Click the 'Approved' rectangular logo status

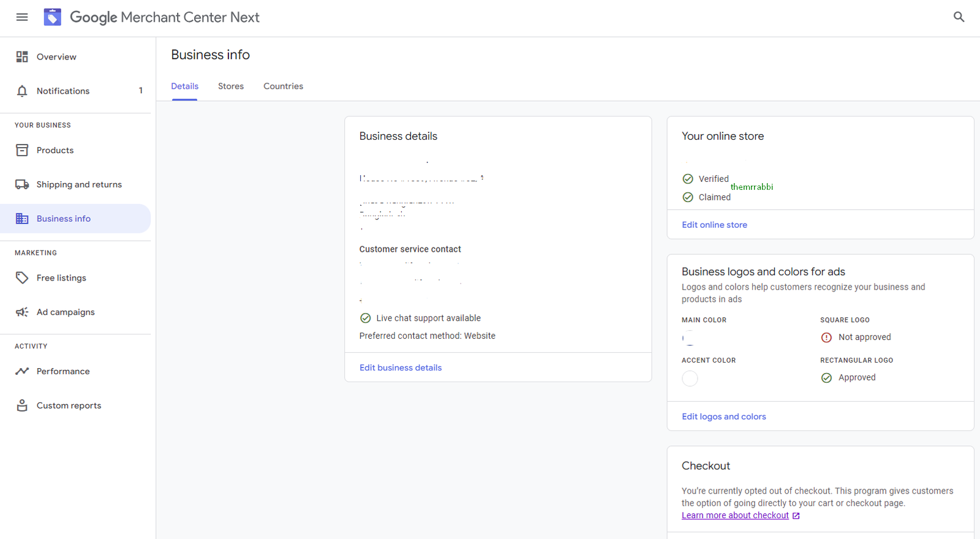click(x=857, y=378)
